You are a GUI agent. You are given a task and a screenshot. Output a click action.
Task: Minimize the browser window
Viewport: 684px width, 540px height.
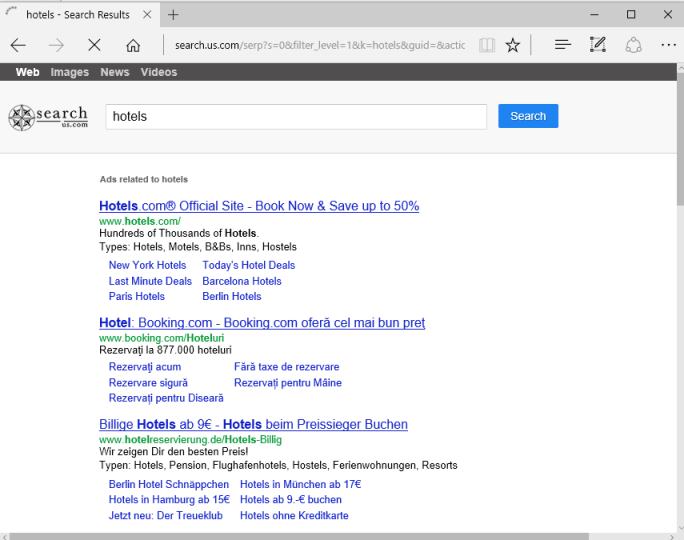click(594, 14)
